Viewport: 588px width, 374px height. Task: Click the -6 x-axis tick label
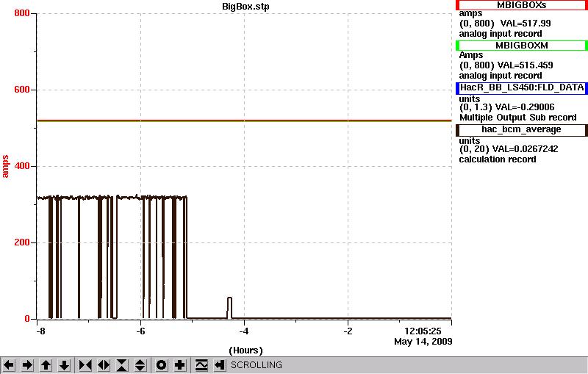coord(140,331)
